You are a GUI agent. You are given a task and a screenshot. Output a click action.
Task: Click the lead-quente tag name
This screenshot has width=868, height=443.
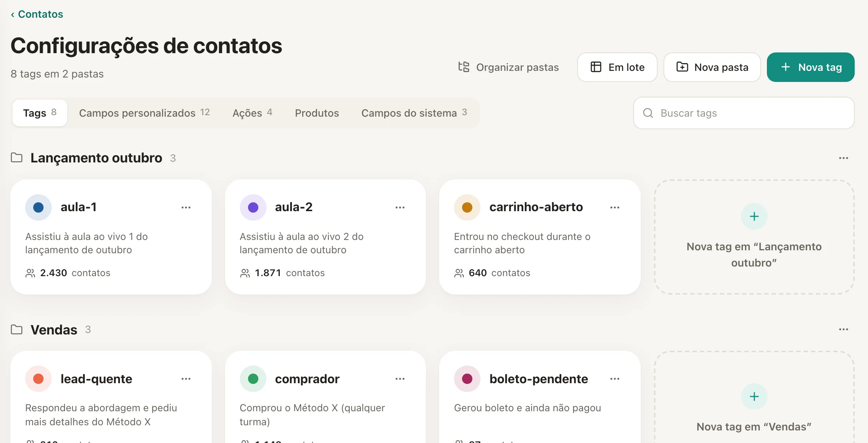coord(96,379)
